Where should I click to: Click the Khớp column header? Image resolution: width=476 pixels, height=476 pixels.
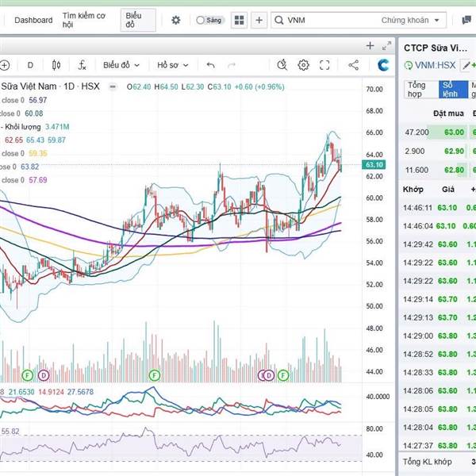click(x=413, y=190)
